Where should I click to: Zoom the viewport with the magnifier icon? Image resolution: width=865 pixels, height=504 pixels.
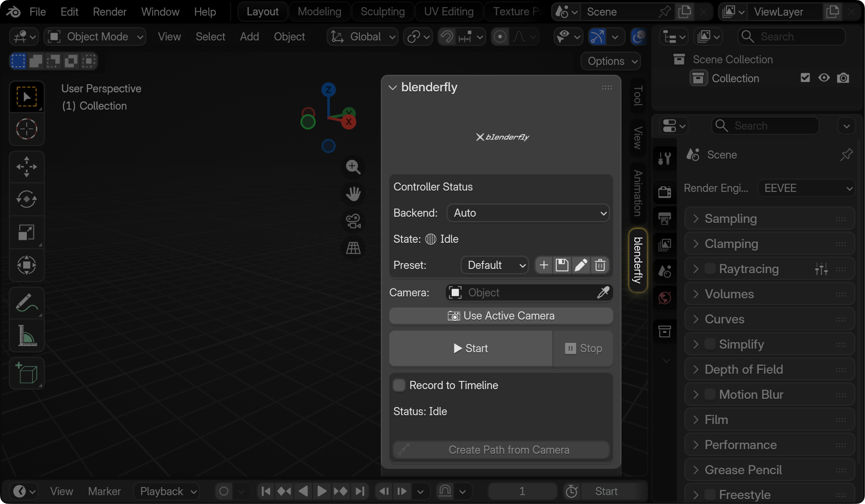(352, 167)
